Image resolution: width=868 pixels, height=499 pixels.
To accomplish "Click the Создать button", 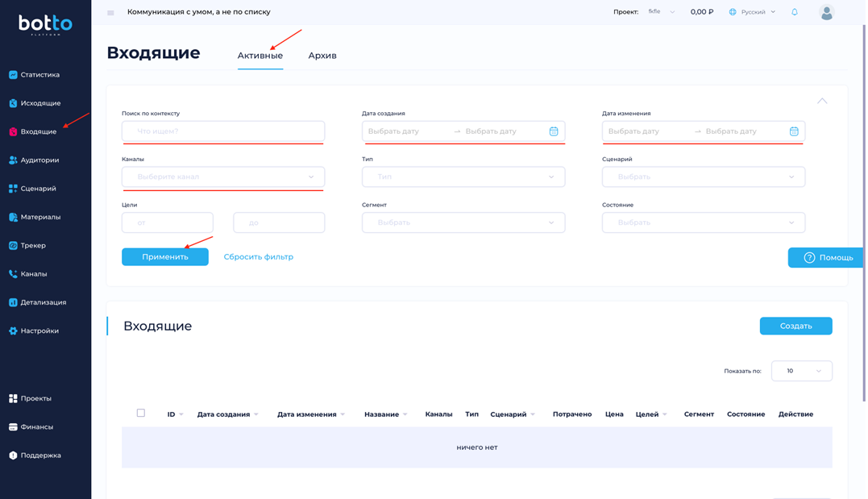I will click(796, 326).
